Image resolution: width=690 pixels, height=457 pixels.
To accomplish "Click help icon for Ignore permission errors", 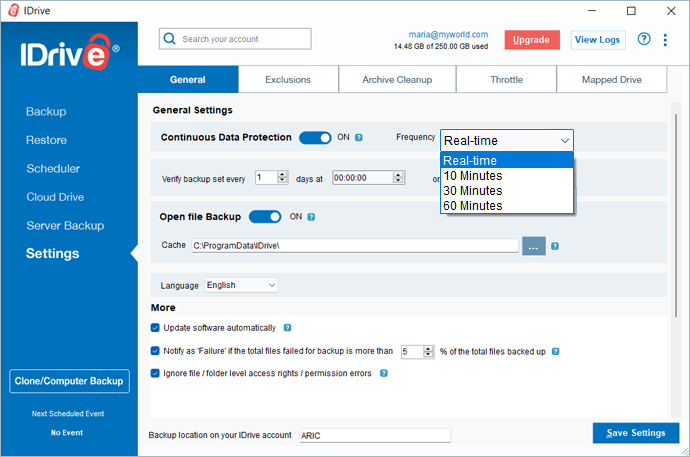I will (384, 373).
